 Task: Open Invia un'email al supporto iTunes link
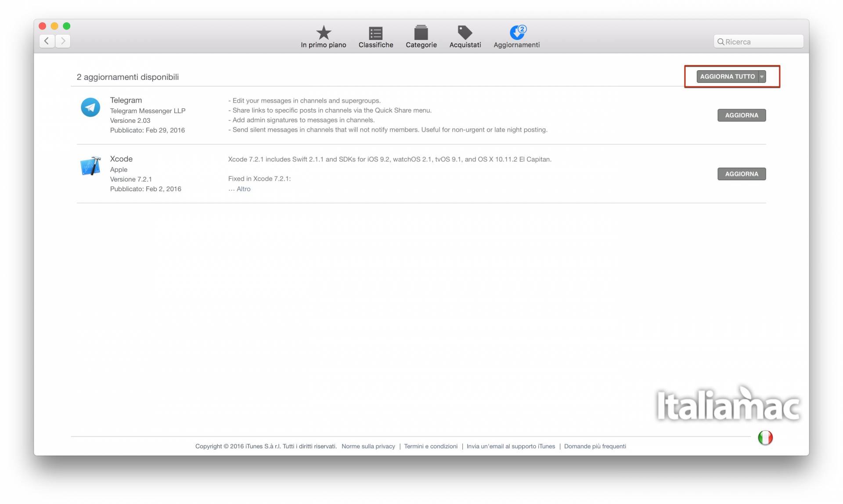[x=511, y=446]
